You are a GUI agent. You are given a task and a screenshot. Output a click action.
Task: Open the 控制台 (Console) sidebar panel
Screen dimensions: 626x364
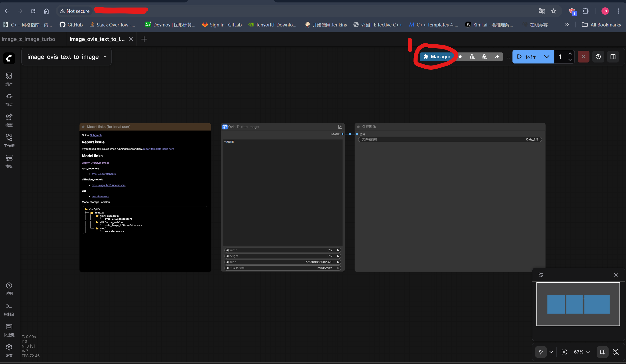pyautogui.click(x=9, y=309)
